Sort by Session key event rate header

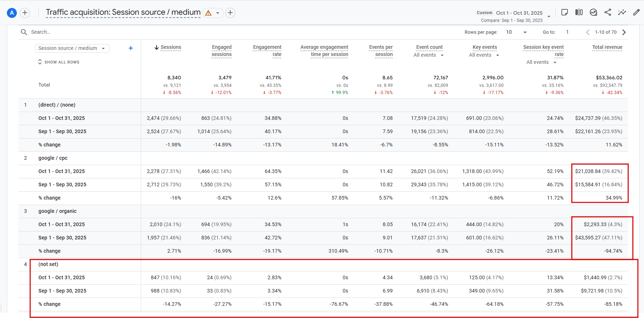pos(543,51)
